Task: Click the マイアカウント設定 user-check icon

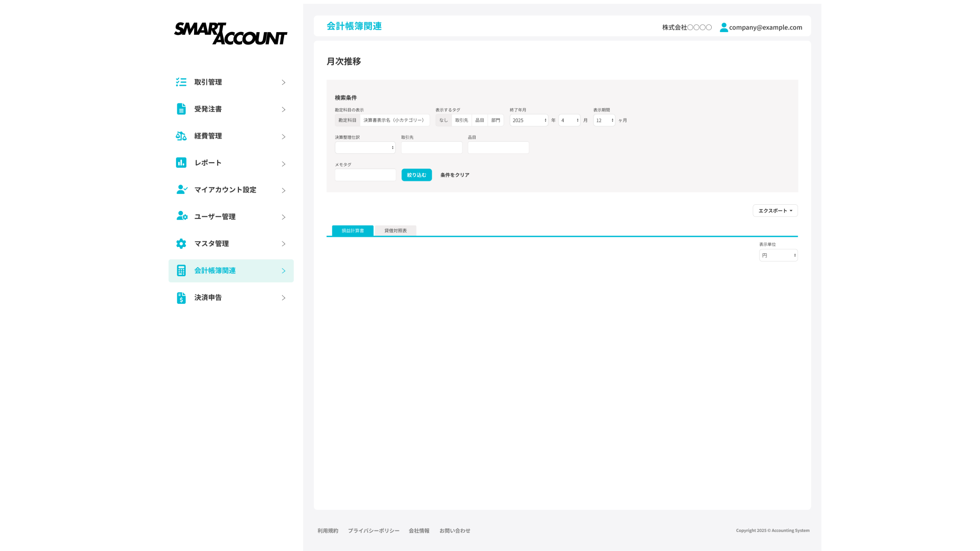Action: point(182,189)
